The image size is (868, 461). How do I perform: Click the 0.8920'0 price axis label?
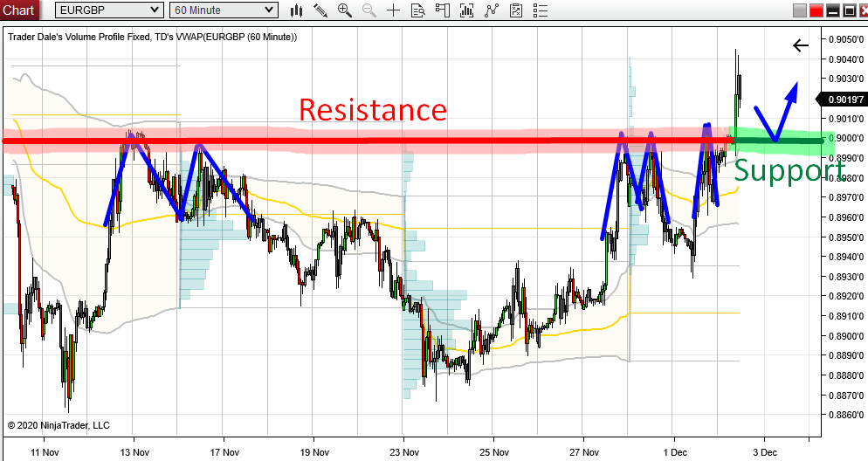845,297
